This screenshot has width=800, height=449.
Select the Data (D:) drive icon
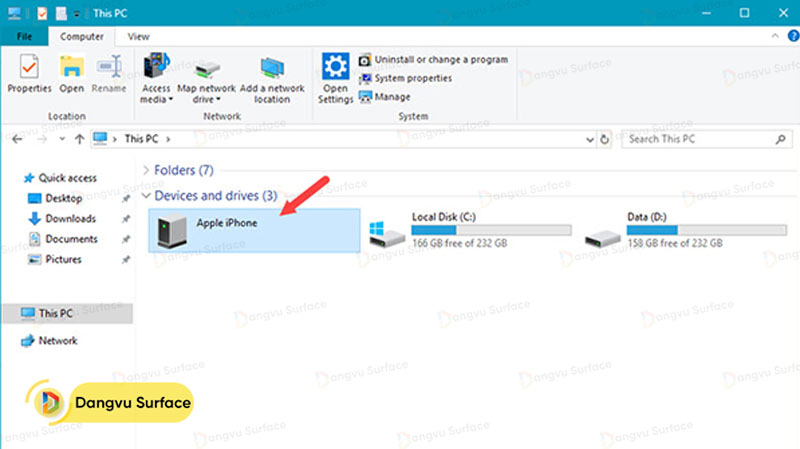coord(603,237)
